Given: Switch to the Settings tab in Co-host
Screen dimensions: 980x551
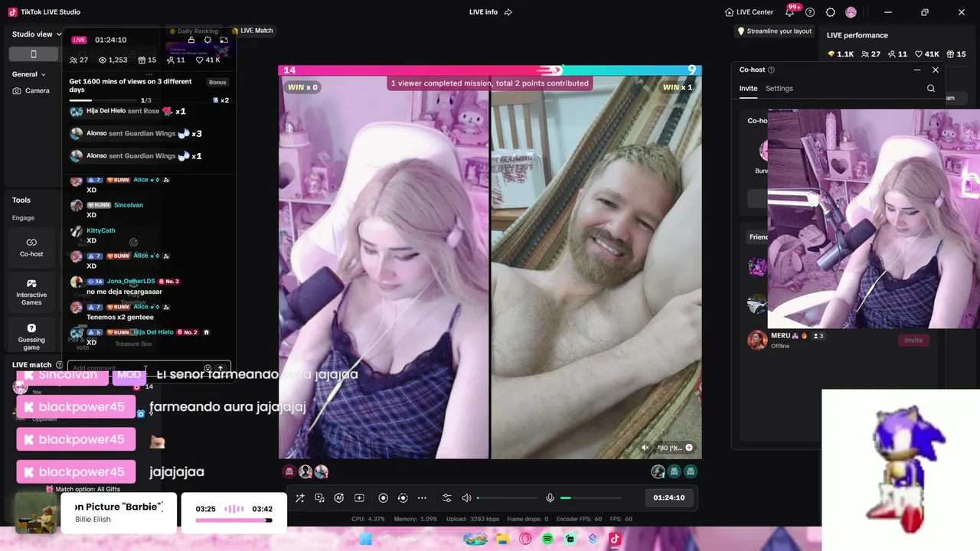Looking at the screenshot, I should 779,89.
